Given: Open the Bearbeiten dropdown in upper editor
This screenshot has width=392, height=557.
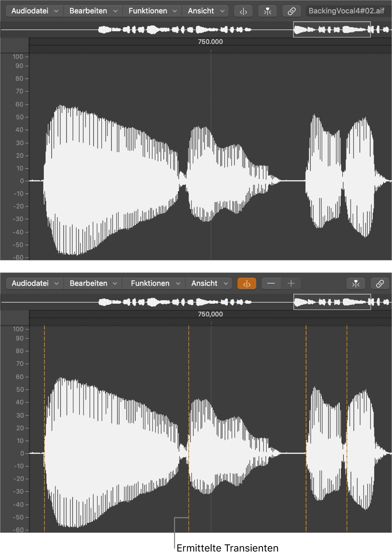Looking at the screenshot, I should [93, 11].
